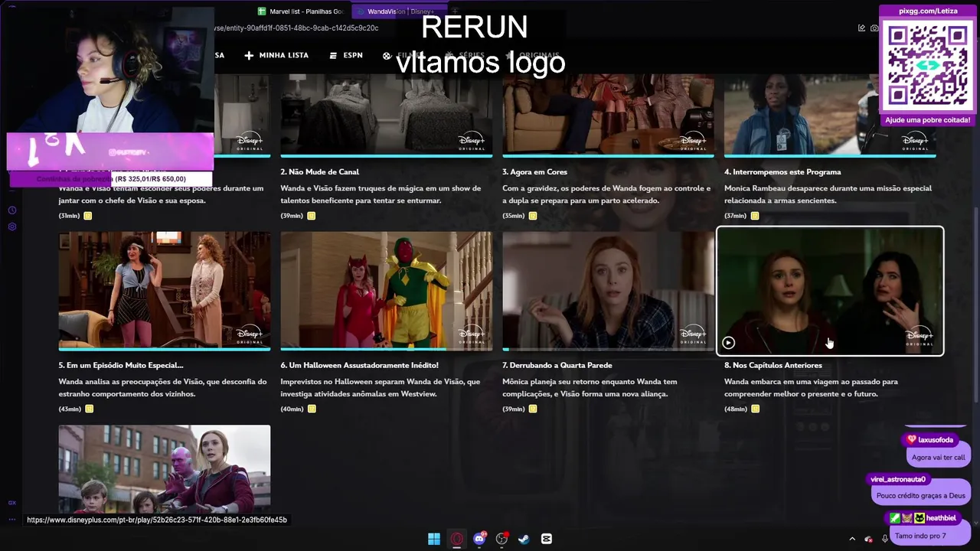The height and width of the screenshot is (551, 980).
Task: Click rating badge next to (31min)
Action: 88,216
